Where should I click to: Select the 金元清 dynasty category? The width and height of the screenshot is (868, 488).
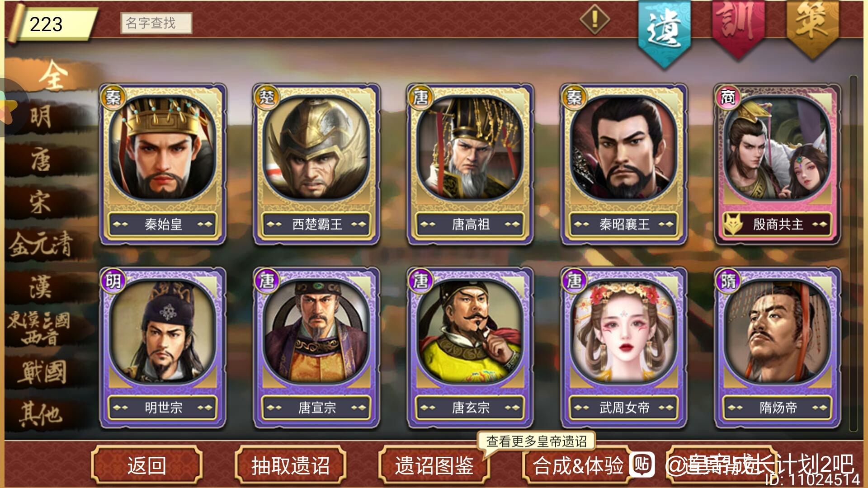pyautogui.click(x=41, y=244)
